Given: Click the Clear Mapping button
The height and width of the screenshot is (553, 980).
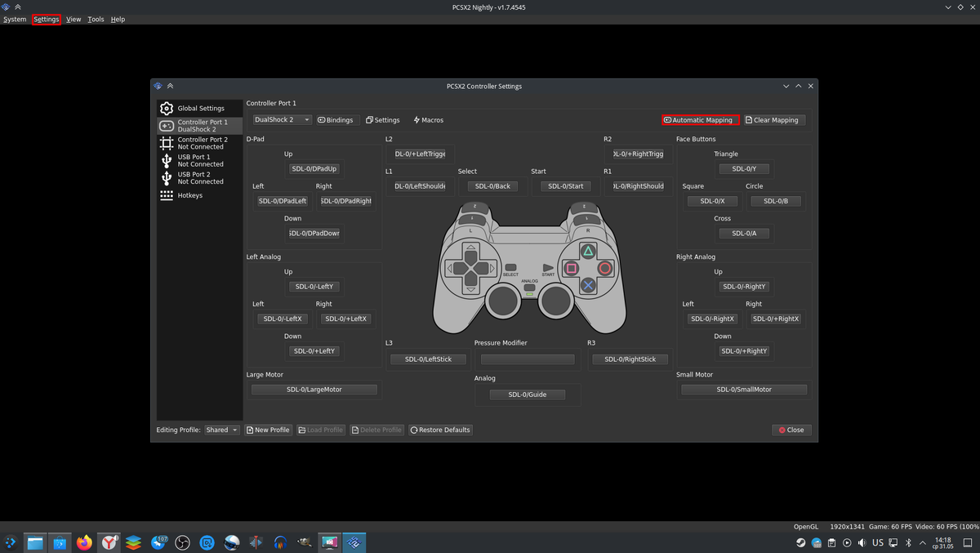Looking at the screenshot, I should tap(774, 120).
